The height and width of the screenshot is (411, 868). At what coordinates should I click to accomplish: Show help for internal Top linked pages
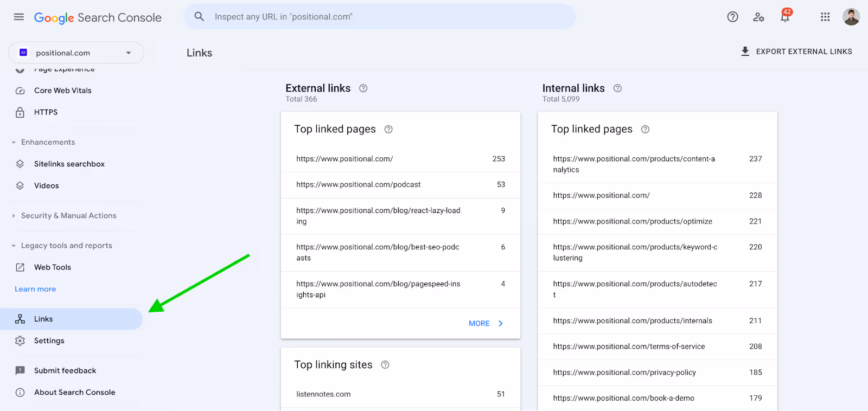(645, 130)
